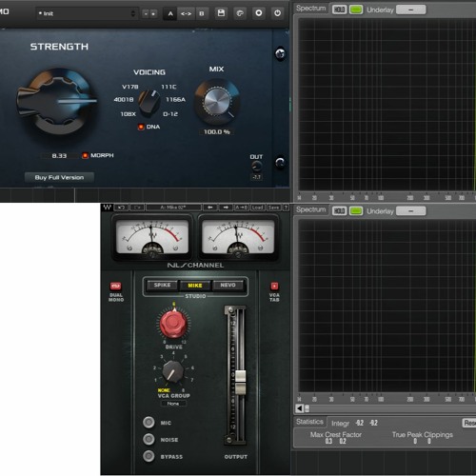Viewport: 476px width, 476px height.
Task: Select the SPIKE studio tab
Action: pos(163,286)
